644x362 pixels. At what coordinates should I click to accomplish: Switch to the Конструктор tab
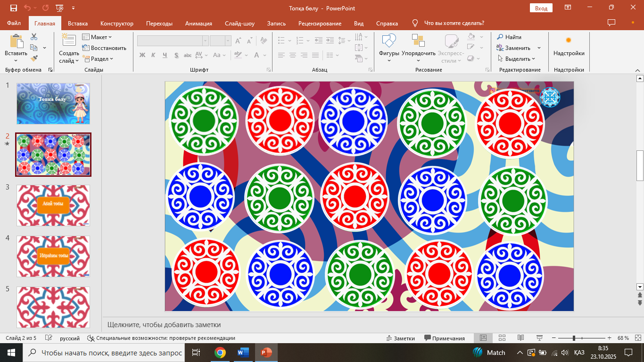point(117,23)
